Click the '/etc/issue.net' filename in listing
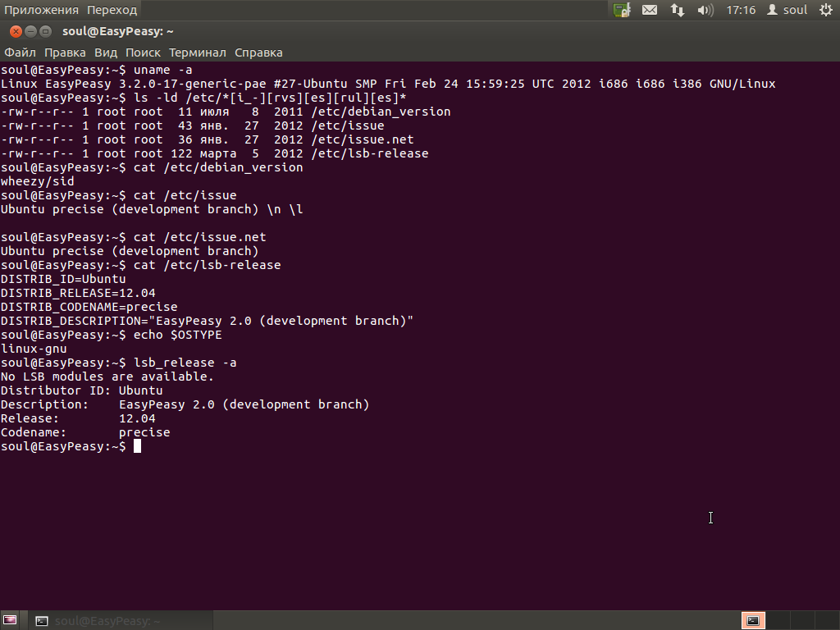Image resolution: width=840 pixels, height=630 pixels. (362, 139)
